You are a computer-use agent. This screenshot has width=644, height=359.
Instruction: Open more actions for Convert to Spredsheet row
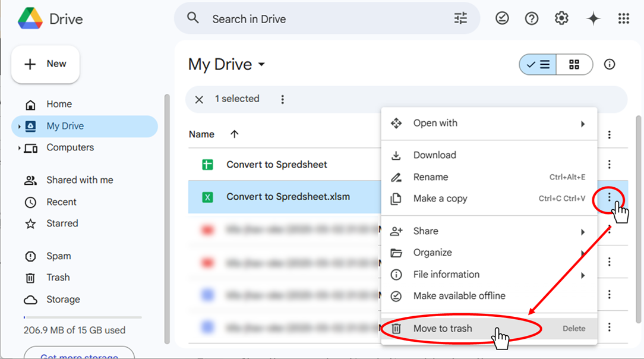click(610, 165)
